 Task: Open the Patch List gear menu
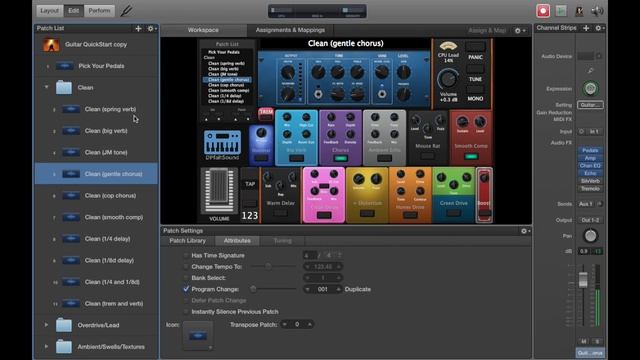[x=151, y=28]
